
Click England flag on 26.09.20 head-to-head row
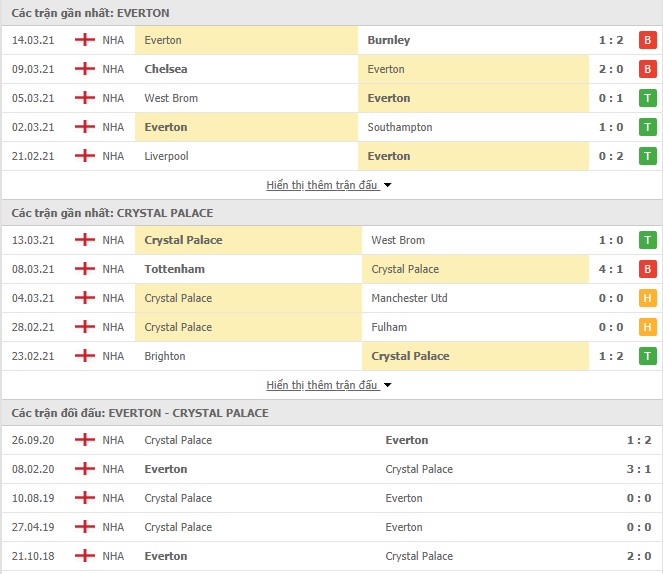85,440
